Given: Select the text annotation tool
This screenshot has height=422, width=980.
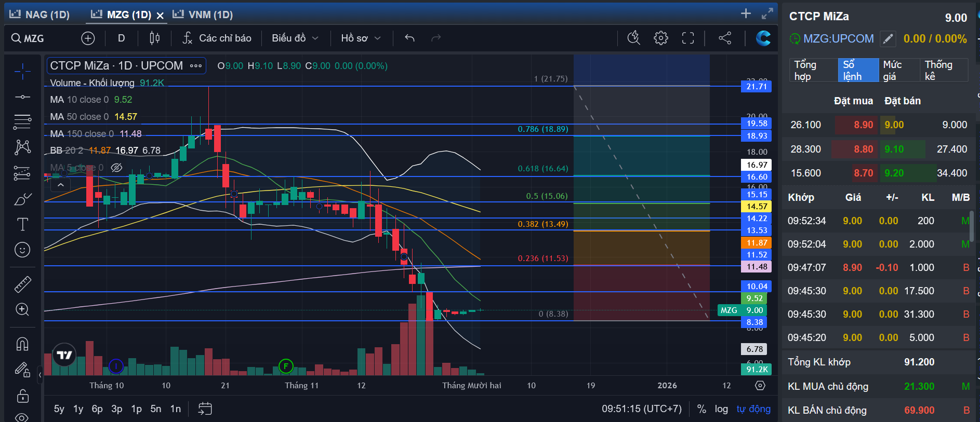Looking at the screenshot, I should pos(22,224).
